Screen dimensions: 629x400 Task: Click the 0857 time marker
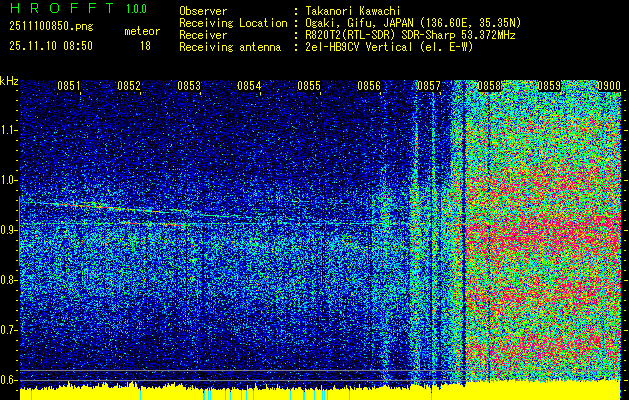pyautogui.click(x=429, y=86)
